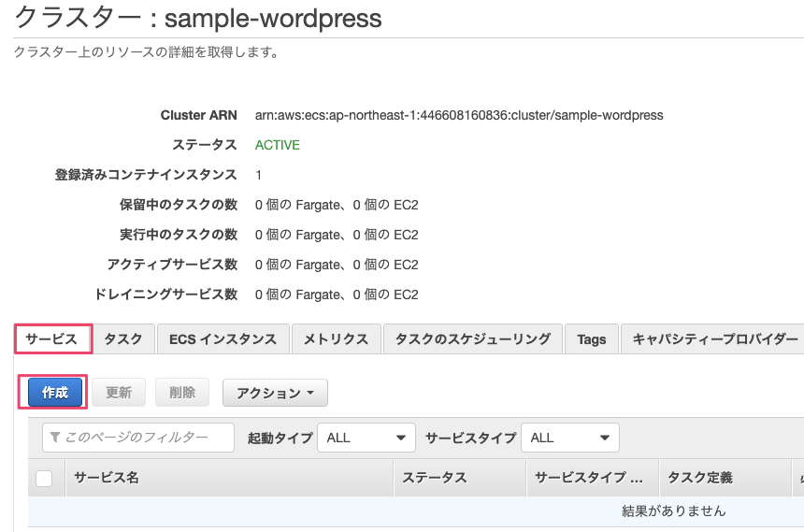Open the キャパシティープロバイダー tab
The height and width of the screenshot is (532, 804).
(x=714, y=339)
